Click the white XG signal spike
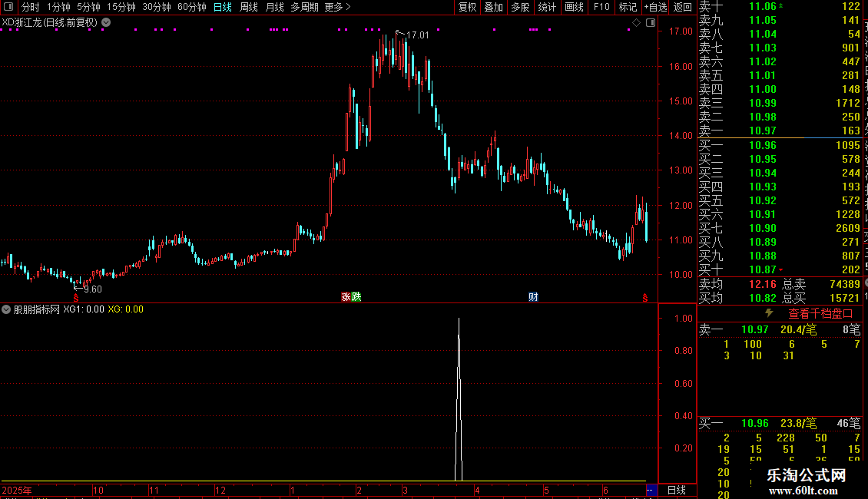Screen dimensions: 868x499 459,399
